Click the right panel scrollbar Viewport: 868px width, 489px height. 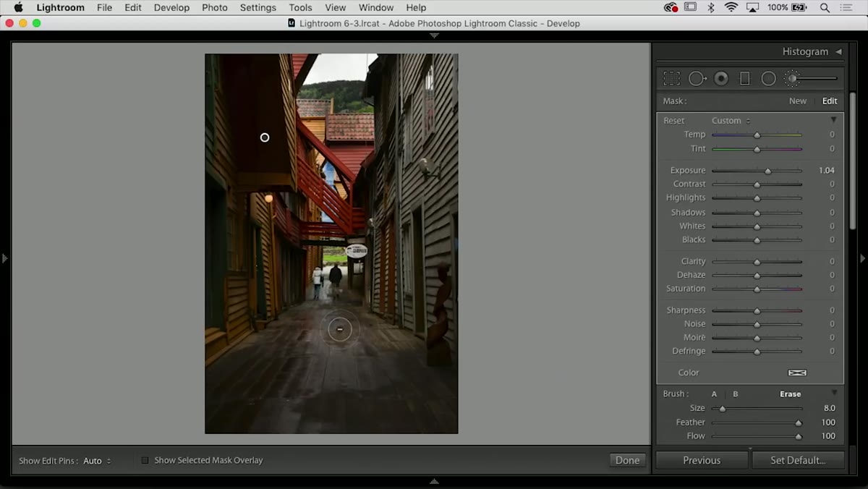click(853, 161)
